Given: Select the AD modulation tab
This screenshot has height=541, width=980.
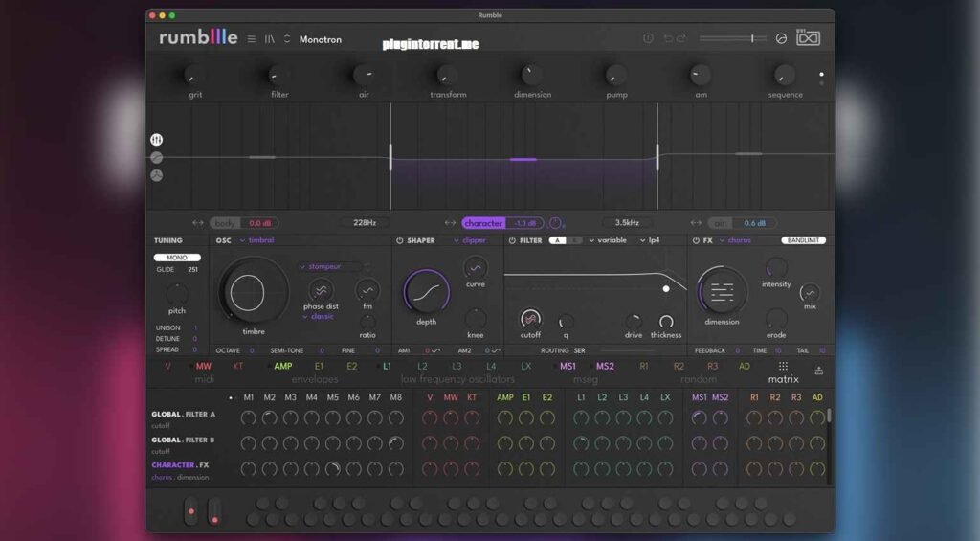Looking at the screenshot, I should [745, 367].
